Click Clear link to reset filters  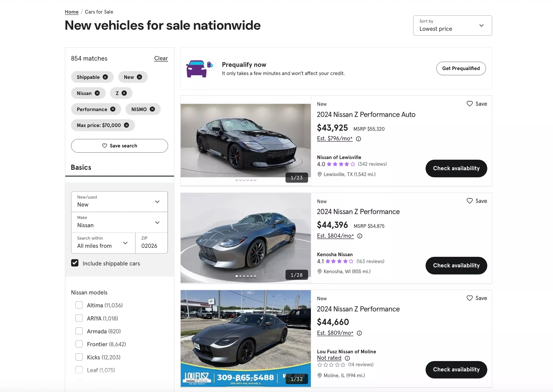[x=161, y=58]
